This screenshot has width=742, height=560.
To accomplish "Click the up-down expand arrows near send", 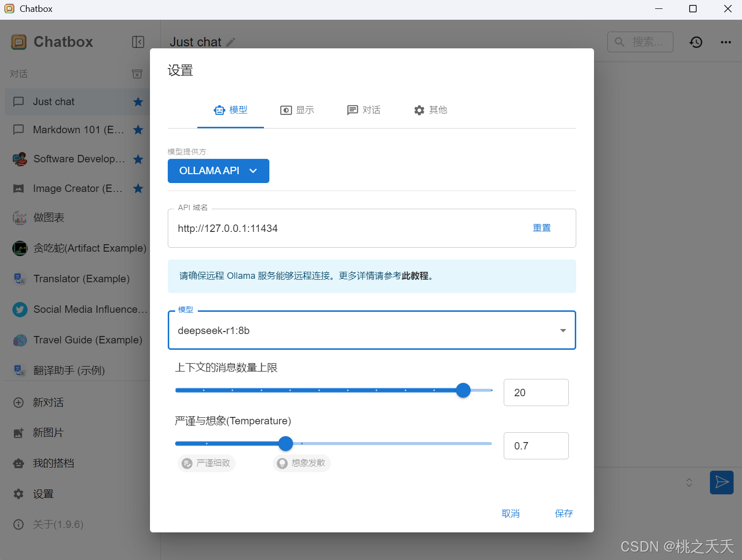I will click(689, 483).
